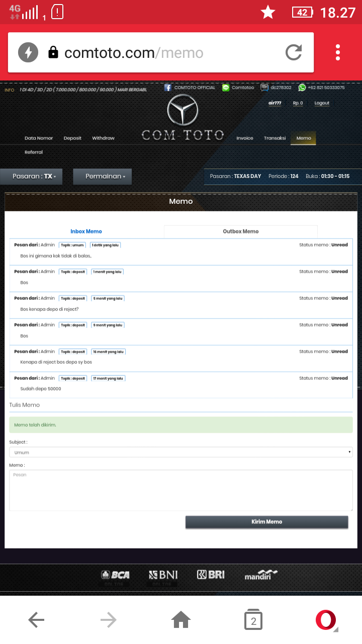Reload the page with refresh icon
Screen dimensions: 362x644
click(294, 52)
